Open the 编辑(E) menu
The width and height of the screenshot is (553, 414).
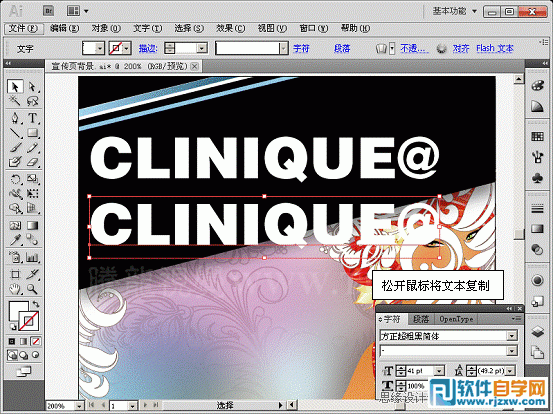64,28
